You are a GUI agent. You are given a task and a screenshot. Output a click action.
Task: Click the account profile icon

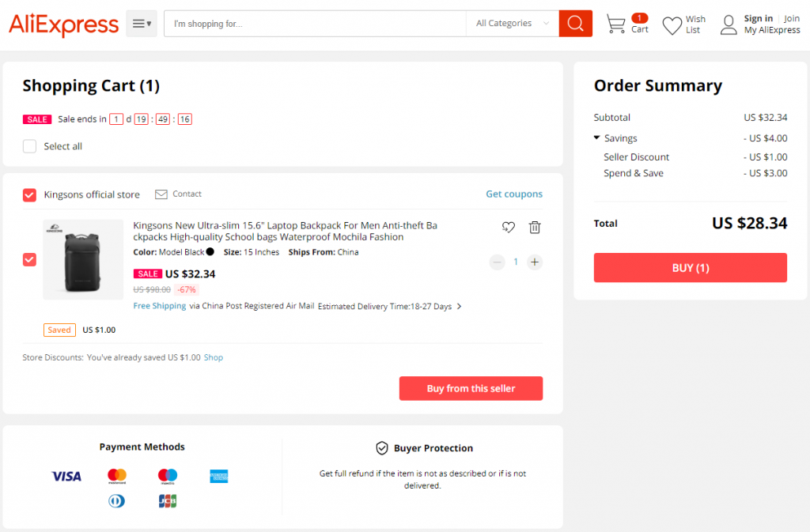point(729,25)
